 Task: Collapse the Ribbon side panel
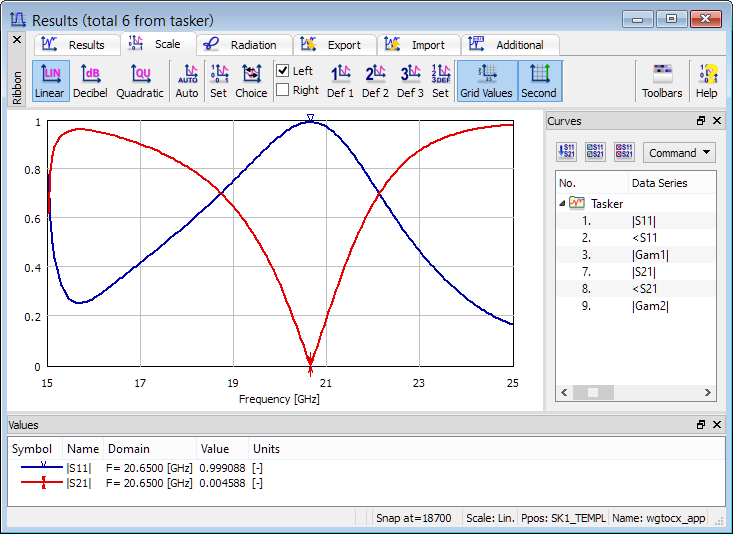click(16, 39)
